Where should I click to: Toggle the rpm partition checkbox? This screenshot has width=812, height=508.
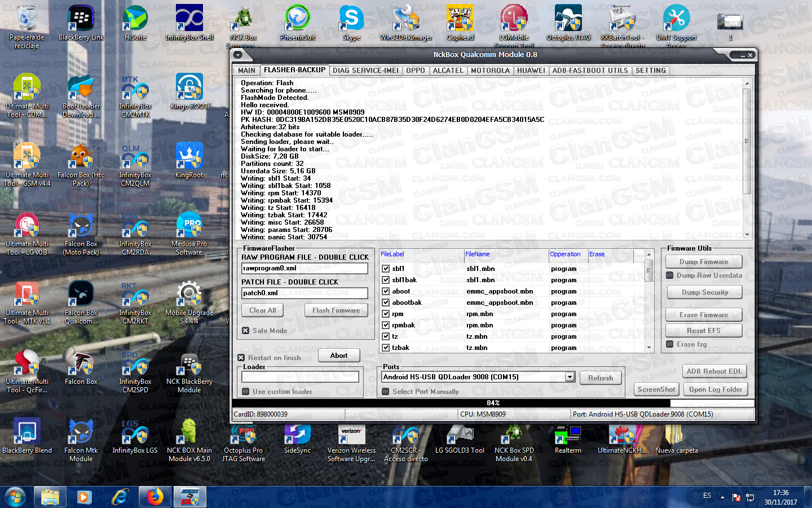(386, 314)
